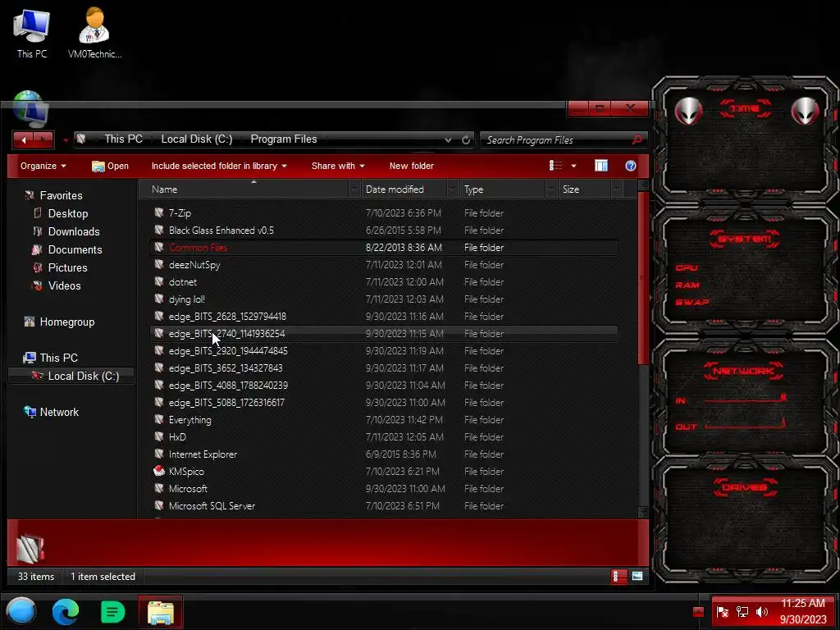Click the 7-Zip folder icon
Screen dimensions: 840x630
click(x=158, y=212)
